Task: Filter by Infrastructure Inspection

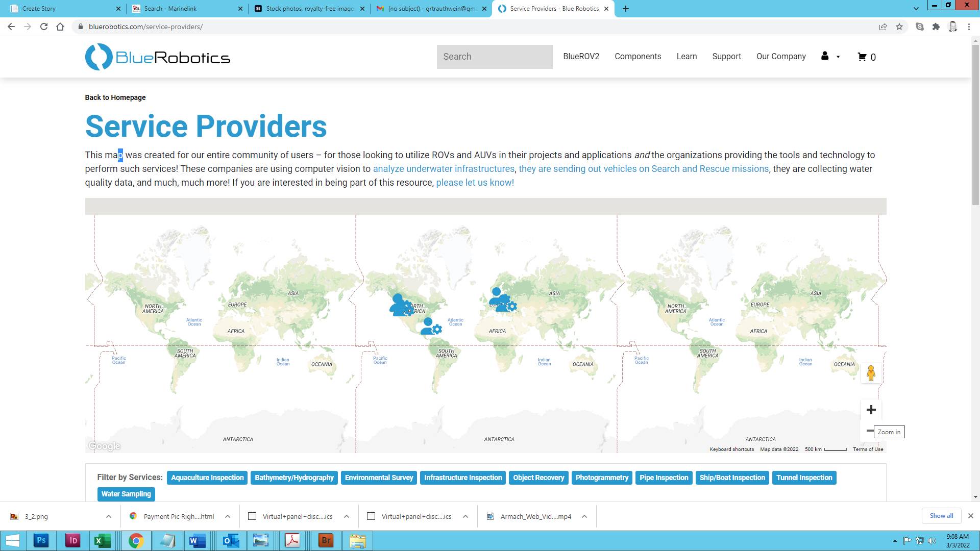Action: [463, 478]
